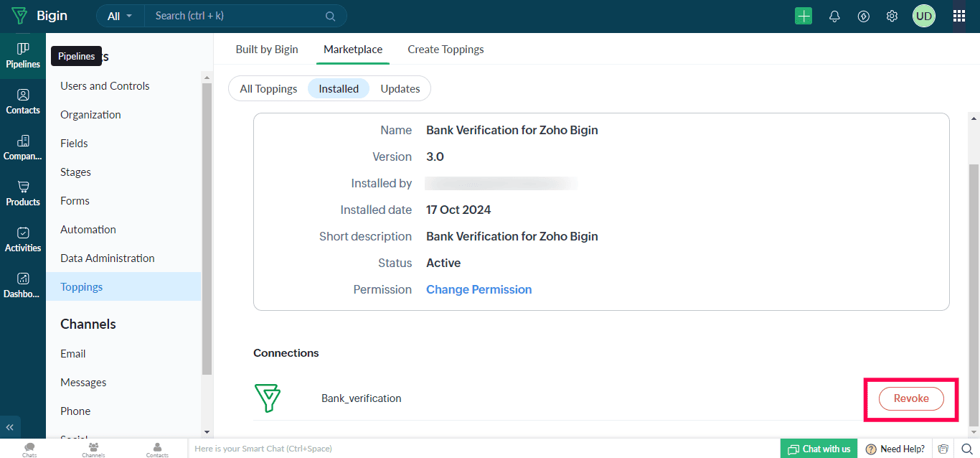This screenshot has width=980, height=458.
Task: Focus the Smart Chat input field
Action: click(484, 449)
